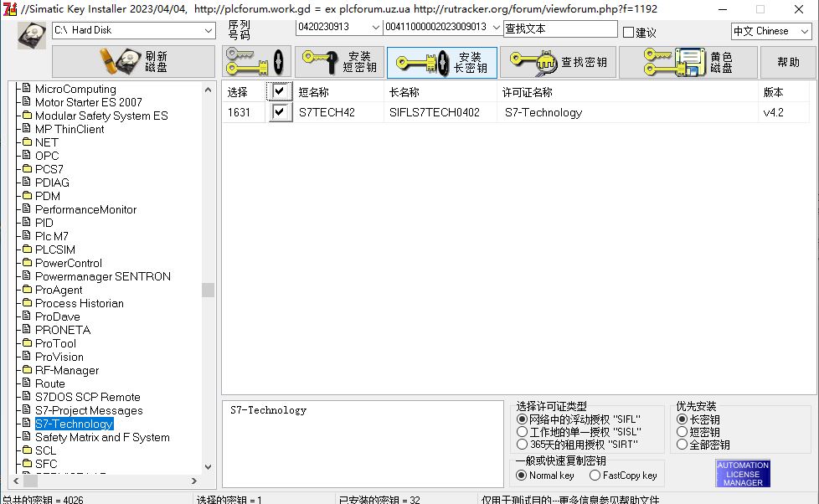This screenshot has height=504, width=819.
Task: Click 安装短密钥 install short key button
Action: pos(339,62)
